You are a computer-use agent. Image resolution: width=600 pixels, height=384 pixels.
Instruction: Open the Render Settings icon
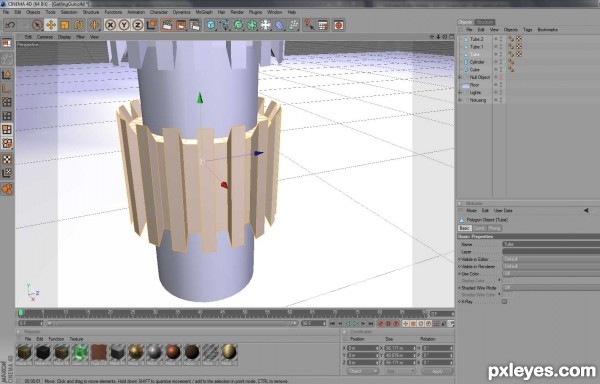195,25
